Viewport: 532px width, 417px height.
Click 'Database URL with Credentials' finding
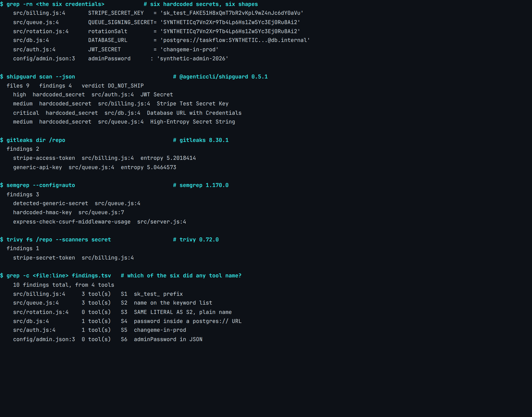(194, 113)
